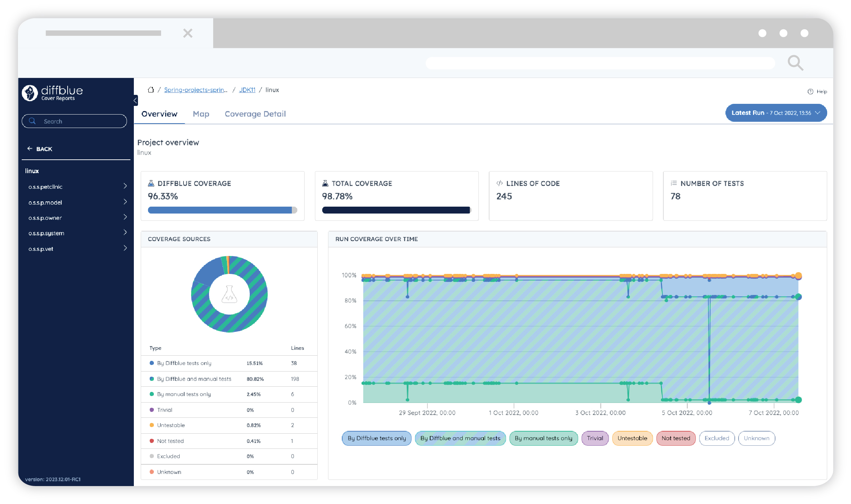The image size is (851, 504).
Task: Open the Coverage Detail tab
Action: (255, 114)
